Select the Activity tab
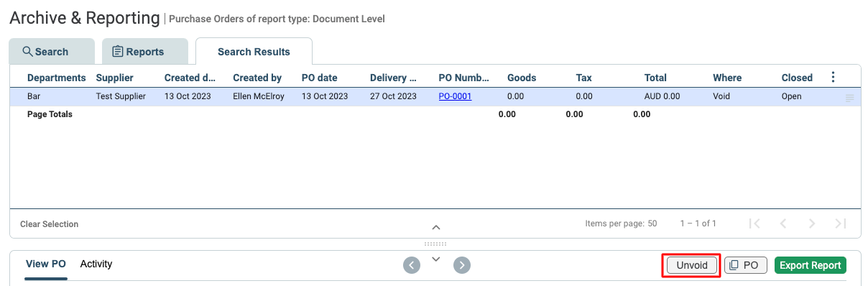Viewport: 868px width, 286px height. pos(96,264)
